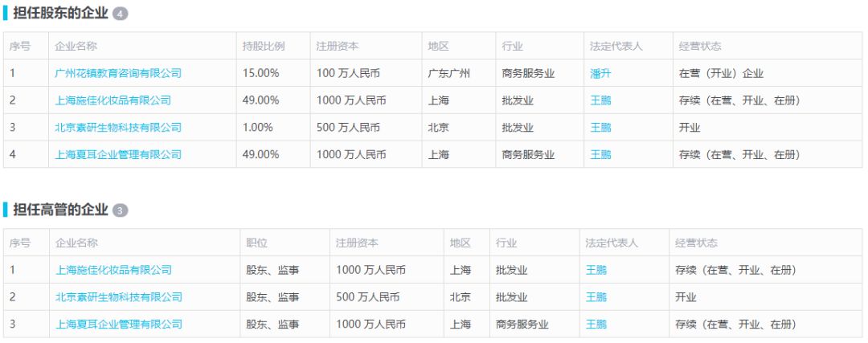Viewport: 868px width, 343px height.
Task: Open 上海施佳化妆品有限公司 in executive table
Action: (113, 270)
